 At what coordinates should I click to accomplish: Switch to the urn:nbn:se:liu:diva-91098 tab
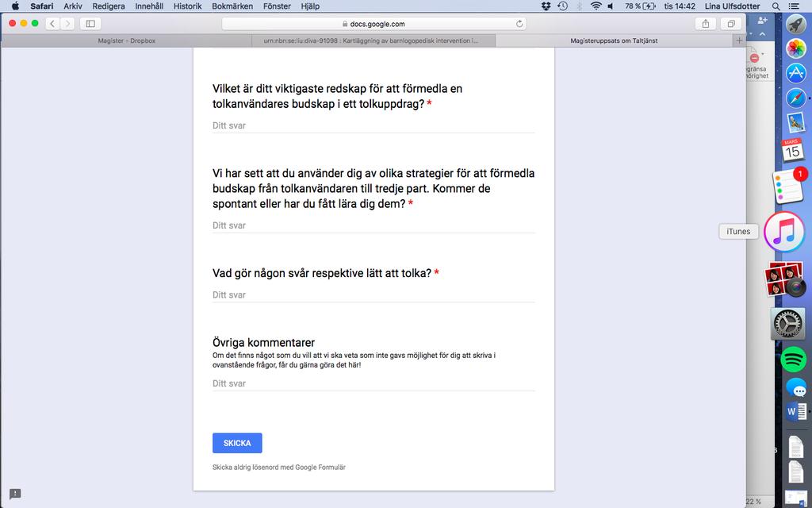pyautogui.click(x=373, y=40)
